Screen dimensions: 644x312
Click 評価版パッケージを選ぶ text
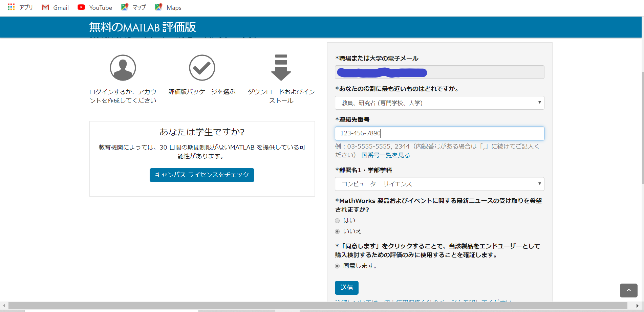coord(202,92)
